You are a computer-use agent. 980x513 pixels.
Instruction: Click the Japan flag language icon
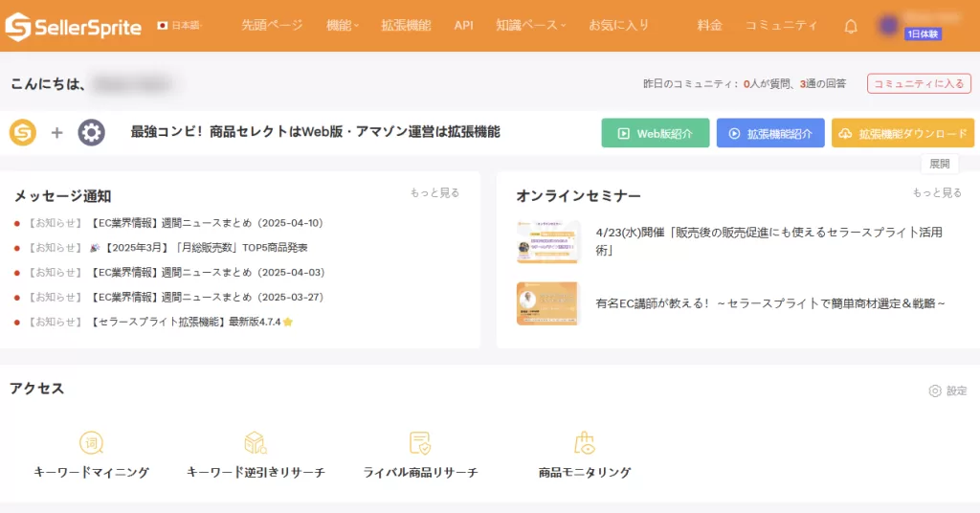click(x=163, y=26)
